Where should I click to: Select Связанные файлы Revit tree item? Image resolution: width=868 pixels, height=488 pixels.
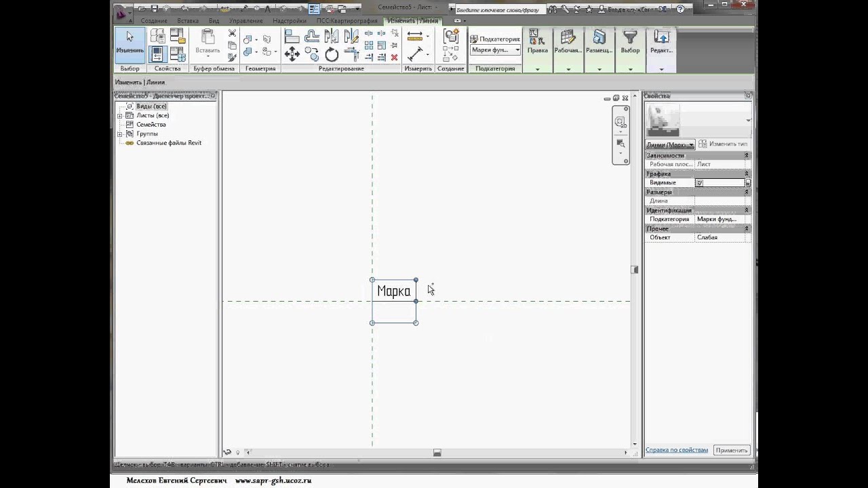pos(169,143)
